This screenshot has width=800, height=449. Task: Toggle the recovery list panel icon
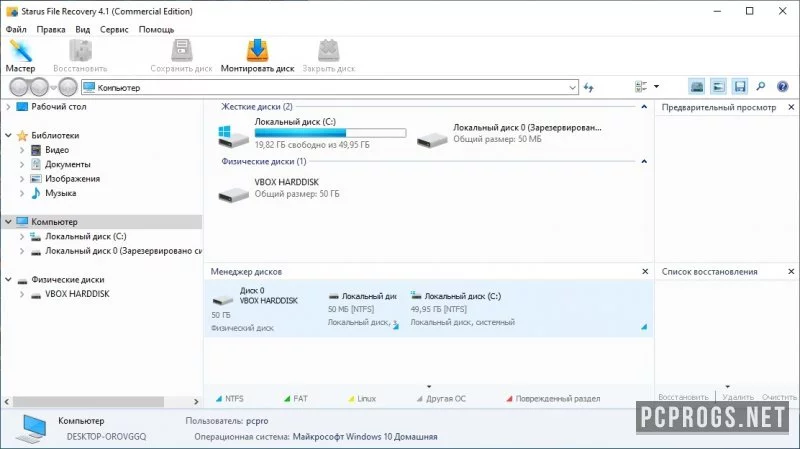tap(739, 87)
